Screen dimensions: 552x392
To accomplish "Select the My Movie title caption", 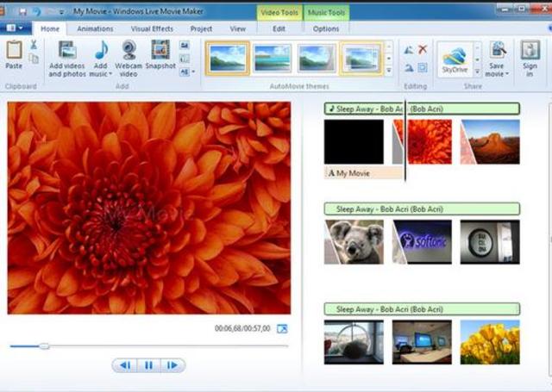I will (364, 173).
